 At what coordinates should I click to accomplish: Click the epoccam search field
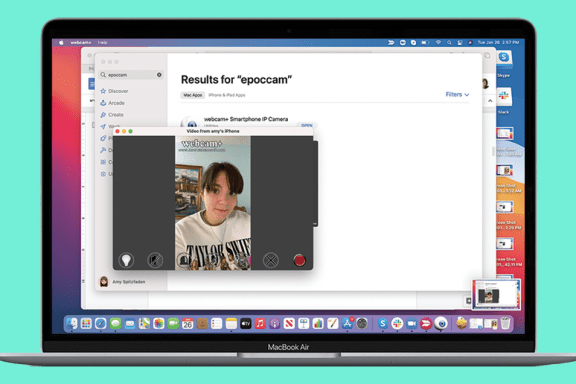pos(130,75)
